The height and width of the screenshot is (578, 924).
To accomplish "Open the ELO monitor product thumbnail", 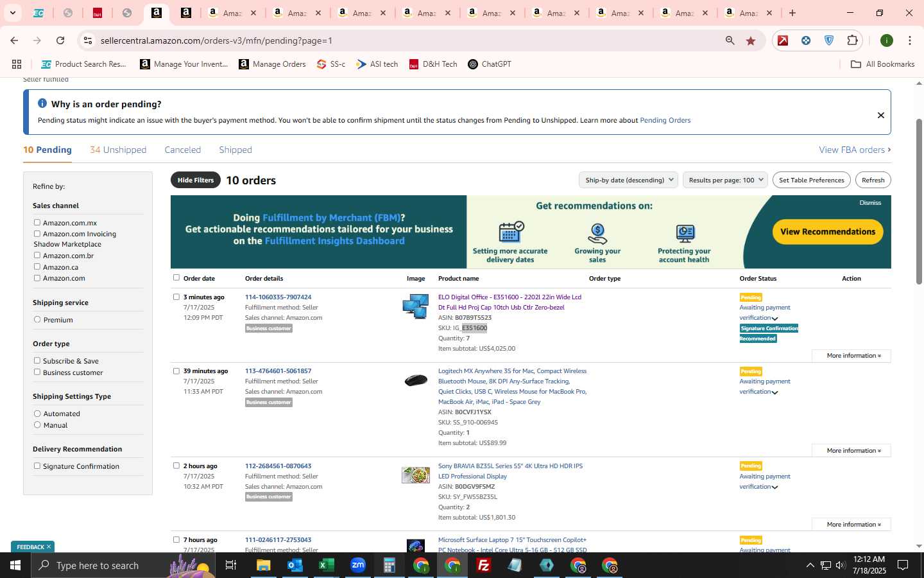I will coord(416,306).
